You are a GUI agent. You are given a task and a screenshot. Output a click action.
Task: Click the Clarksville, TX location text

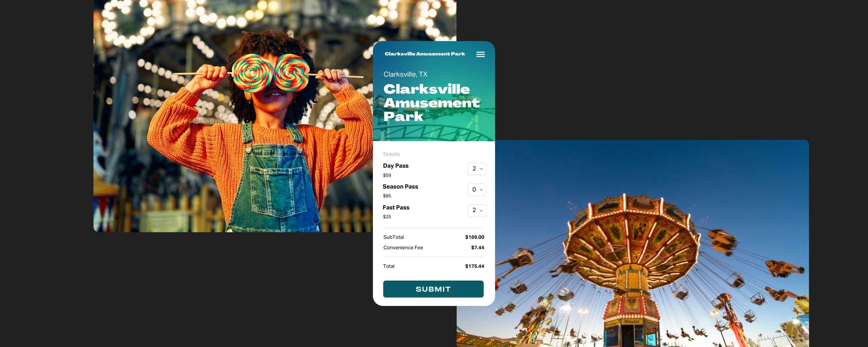click(405, 74)
